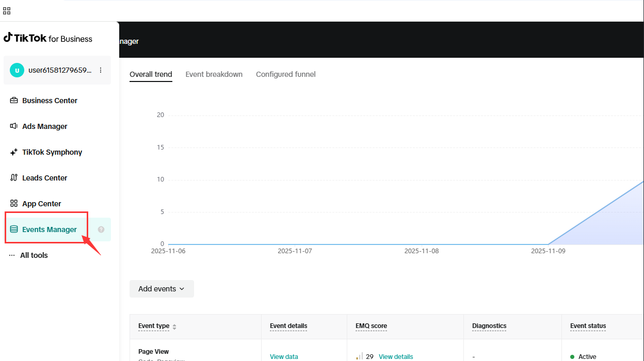Open View details for EMQ score
This screenshot has height=361, width=644.
pos(396,356)
